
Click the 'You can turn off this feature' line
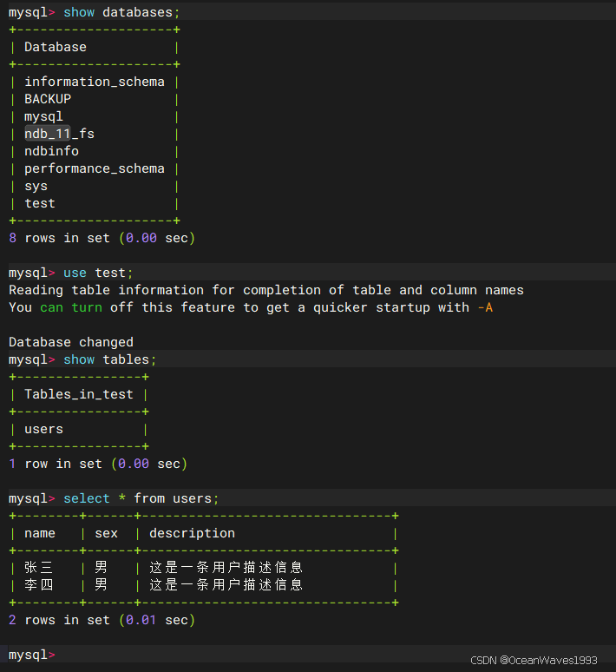point(251,307)
